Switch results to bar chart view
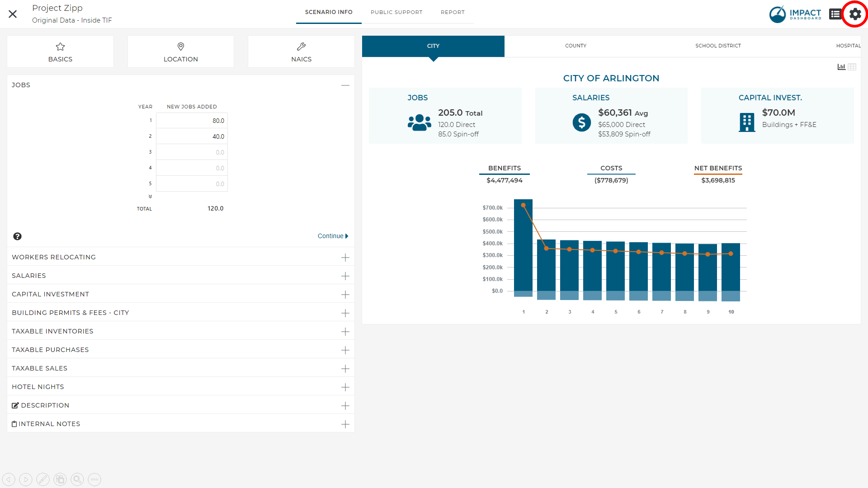Image resolution: width=868 pixels, height=488 pixels. coord(841,67)
